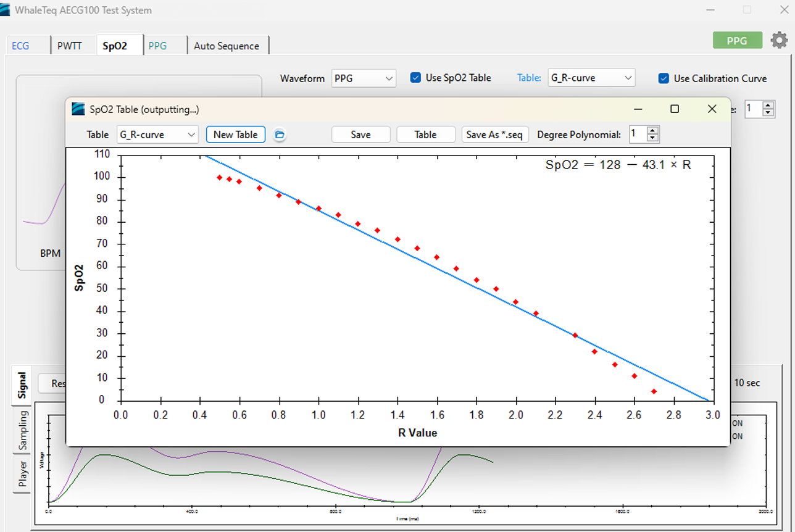Click the green PPG status button

pos(737,41)
